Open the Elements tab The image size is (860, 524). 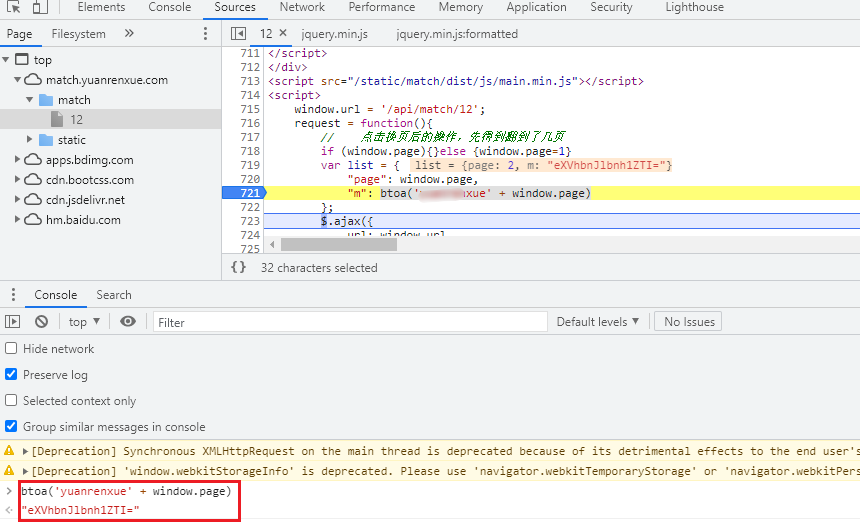(101, 7)
